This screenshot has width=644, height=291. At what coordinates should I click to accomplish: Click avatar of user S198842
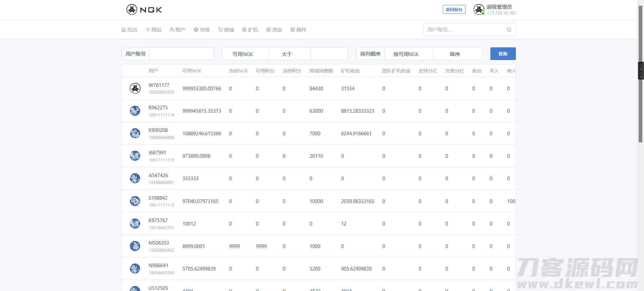(x=135, y=201)
